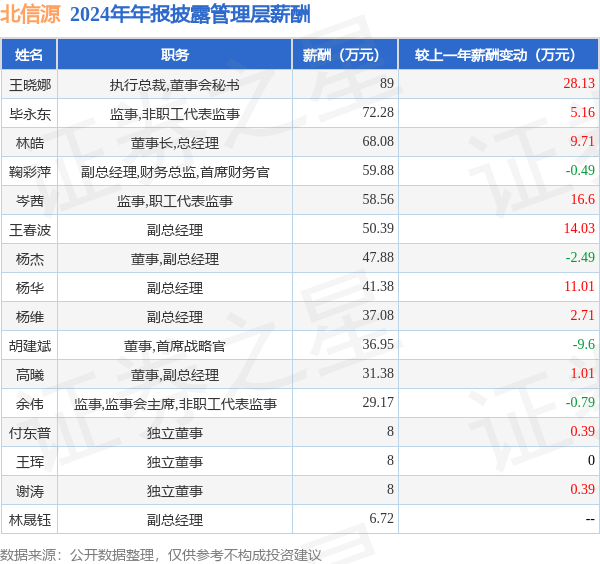Click the position 董事长,总经理
The width and height of the screenshot is (600, 564).
pyautogui.click(x=174, y=143)
